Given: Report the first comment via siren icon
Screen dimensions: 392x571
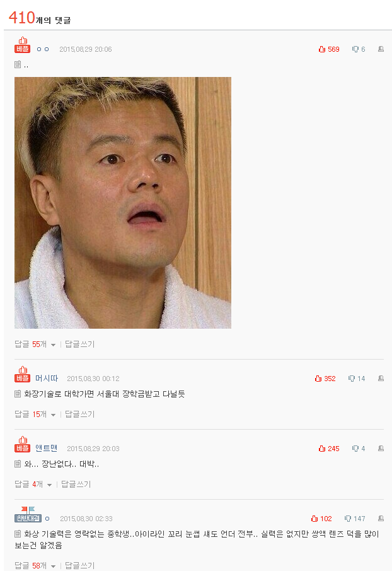Looking at the screenshot, I should 381,49.
